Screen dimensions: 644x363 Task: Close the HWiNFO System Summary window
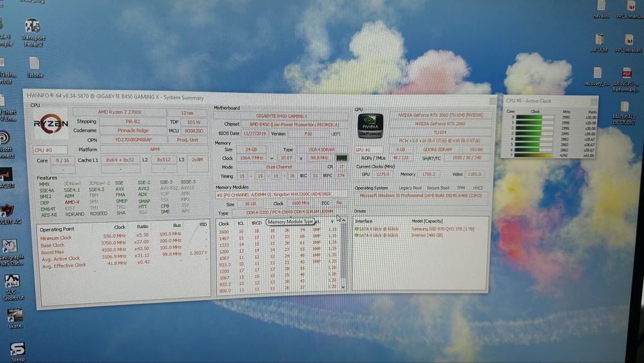click(493, 101)
